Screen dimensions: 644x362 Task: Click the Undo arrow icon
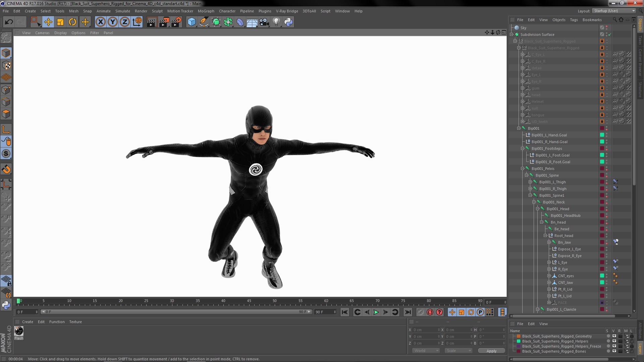pyautogui.click(x=9, y=22)
